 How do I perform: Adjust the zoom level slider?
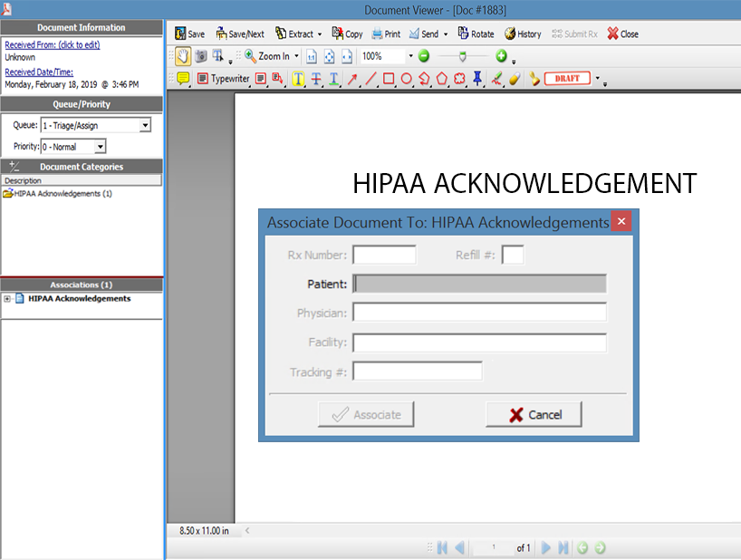click(x=462, y=56)
